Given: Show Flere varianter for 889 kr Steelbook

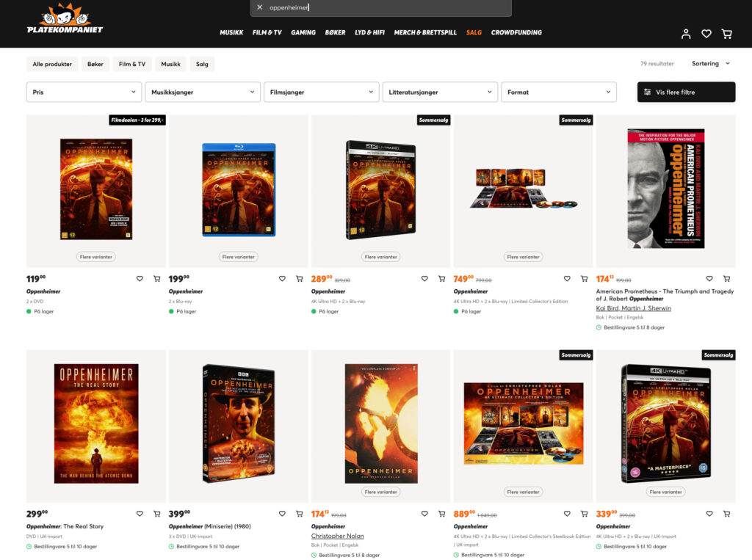Looking at the screenshot, I should tap(523, 492).
